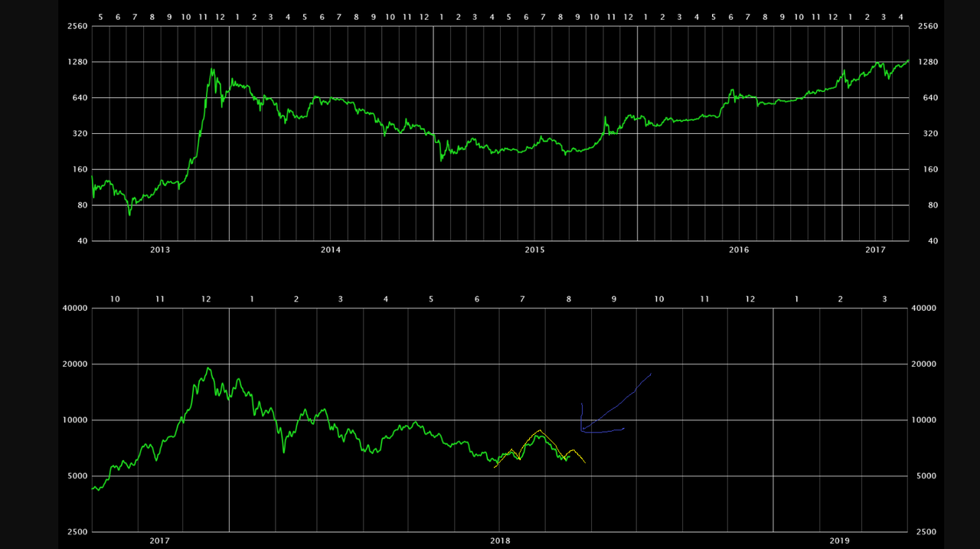Image resolution: width=980 pixels, height=549 pixels.
Task: Click the 5000 label on lower chart's left axis
Action: tap(79, 476)
